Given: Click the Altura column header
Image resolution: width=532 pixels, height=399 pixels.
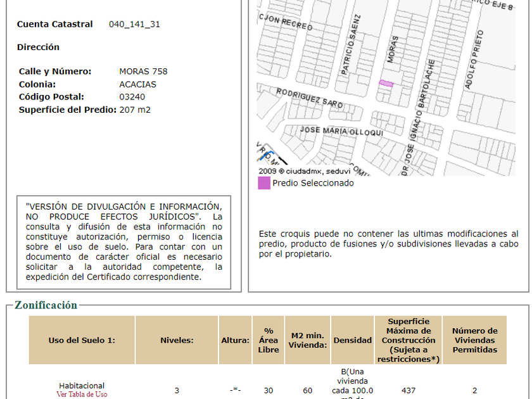Looking at the screenshot, I should 235,340.
